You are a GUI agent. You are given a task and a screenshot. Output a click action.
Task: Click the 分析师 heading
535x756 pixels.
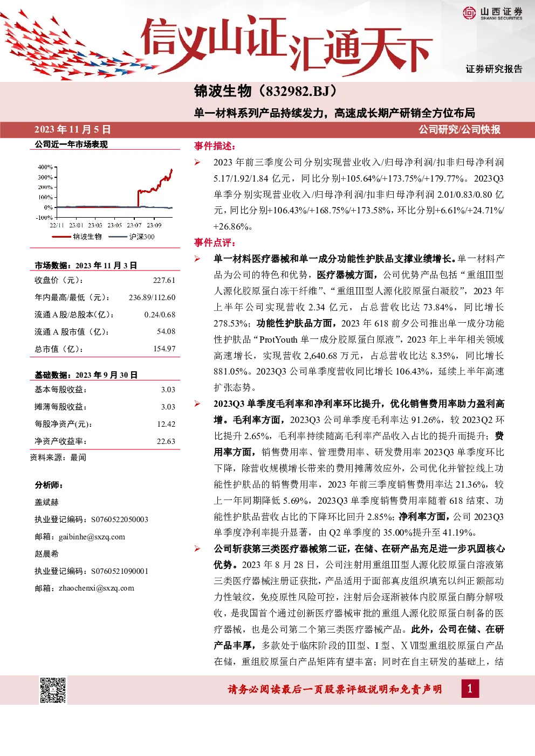(49, 485)
